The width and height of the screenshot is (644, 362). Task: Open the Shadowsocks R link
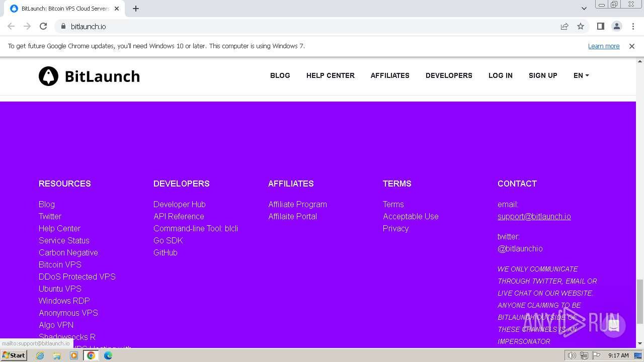(x=67, y=337)
